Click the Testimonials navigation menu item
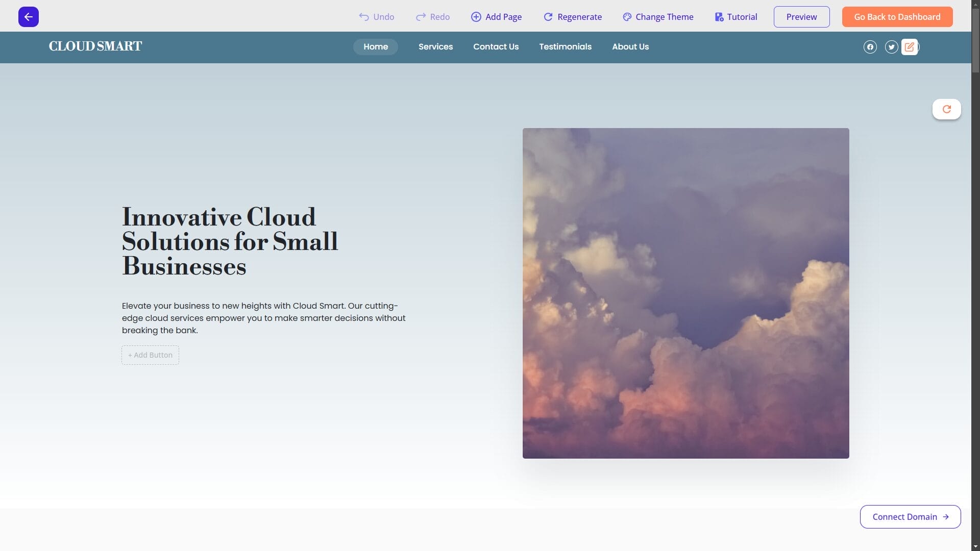 (x=566, y=46)
